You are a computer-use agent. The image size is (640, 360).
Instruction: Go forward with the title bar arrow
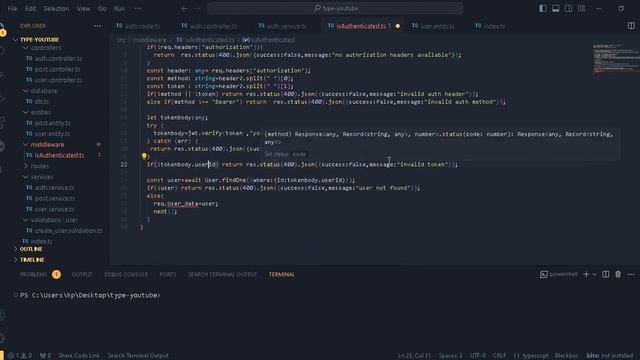click(198, 8)
